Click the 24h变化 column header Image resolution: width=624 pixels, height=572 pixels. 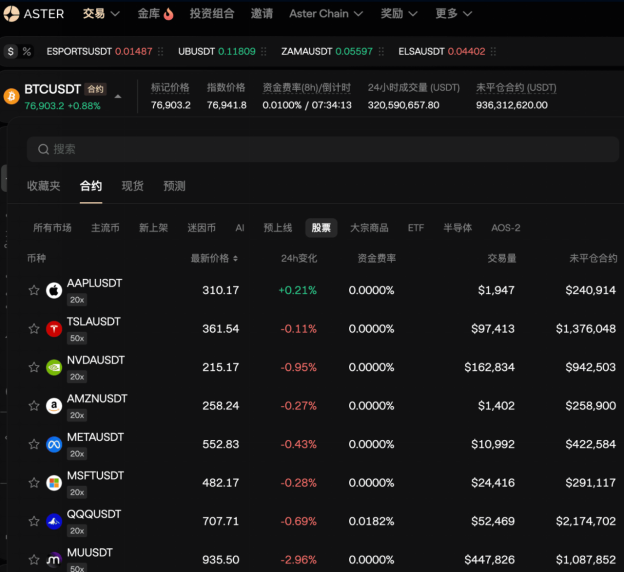(299, 259)
